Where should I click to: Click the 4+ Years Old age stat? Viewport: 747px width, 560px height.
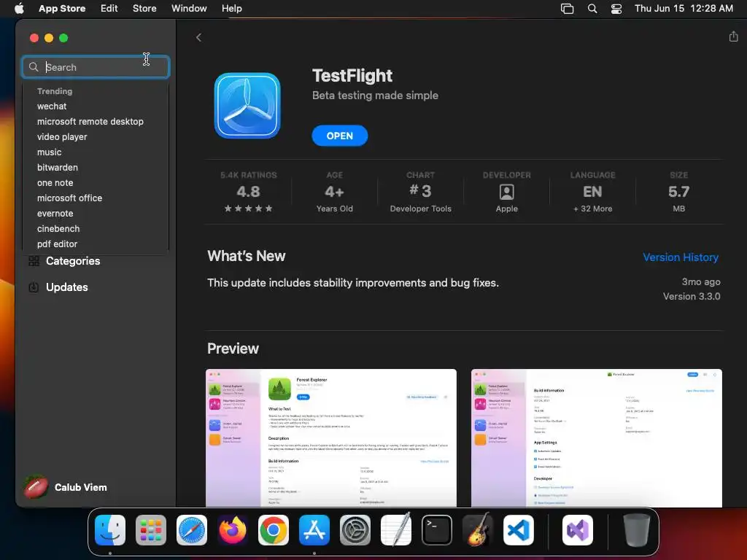[334, 192]
